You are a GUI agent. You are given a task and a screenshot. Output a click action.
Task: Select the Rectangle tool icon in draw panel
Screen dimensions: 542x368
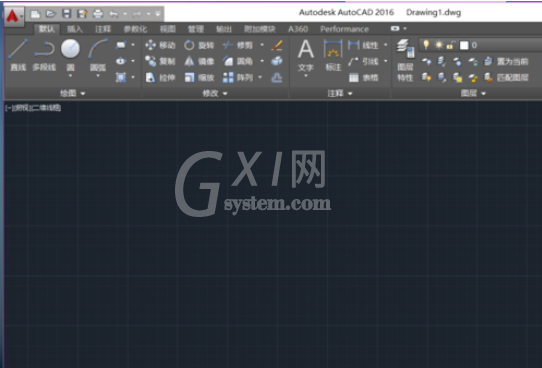[x=121, y=45]
